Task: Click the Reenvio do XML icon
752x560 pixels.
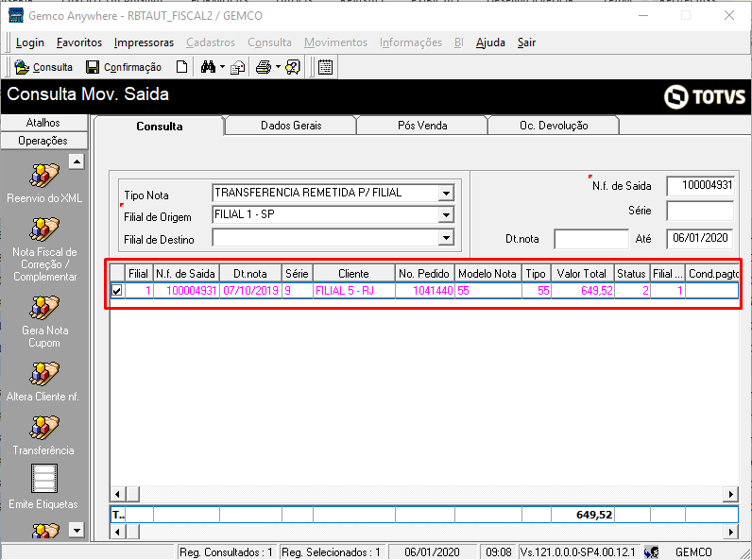Action: coord(44,176)
